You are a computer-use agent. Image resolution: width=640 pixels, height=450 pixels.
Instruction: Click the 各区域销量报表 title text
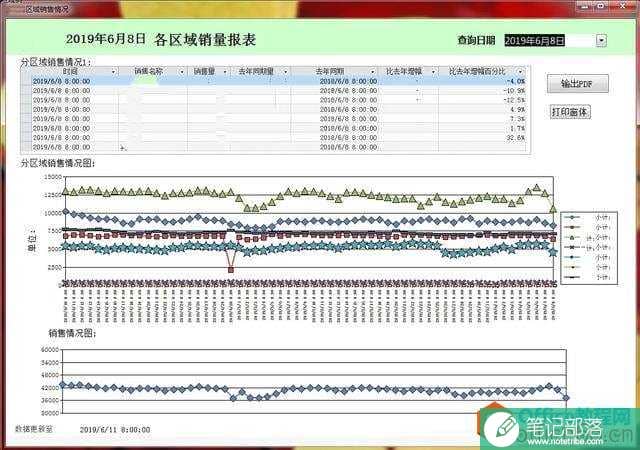tap(205, 40)
